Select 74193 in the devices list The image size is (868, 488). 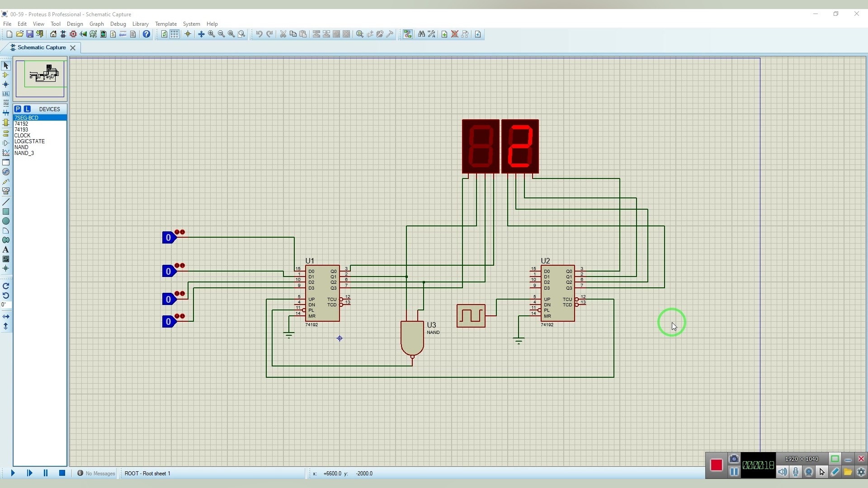click(x=21, y=130)
